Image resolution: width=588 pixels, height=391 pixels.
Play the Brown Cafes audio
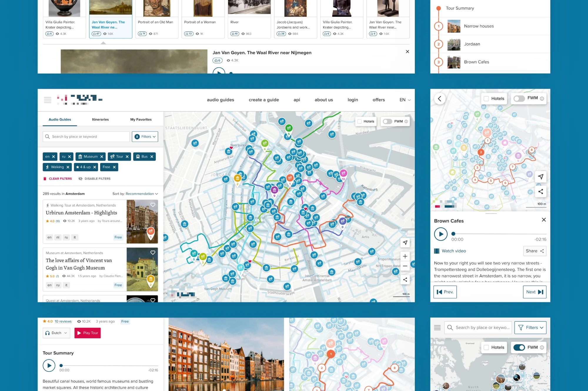(x=441, y=234)
